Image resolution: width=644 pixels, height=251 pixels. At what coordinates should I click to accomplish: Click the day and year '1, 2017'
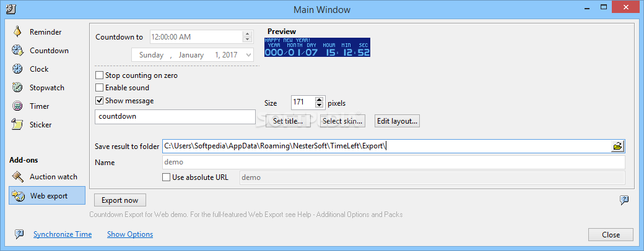click(x=226, y=55)
